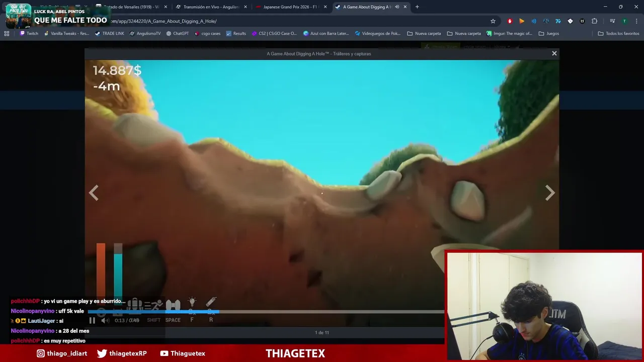Open the Results bookmark
This screenshot has height=362, width=644.
(235, 34)
